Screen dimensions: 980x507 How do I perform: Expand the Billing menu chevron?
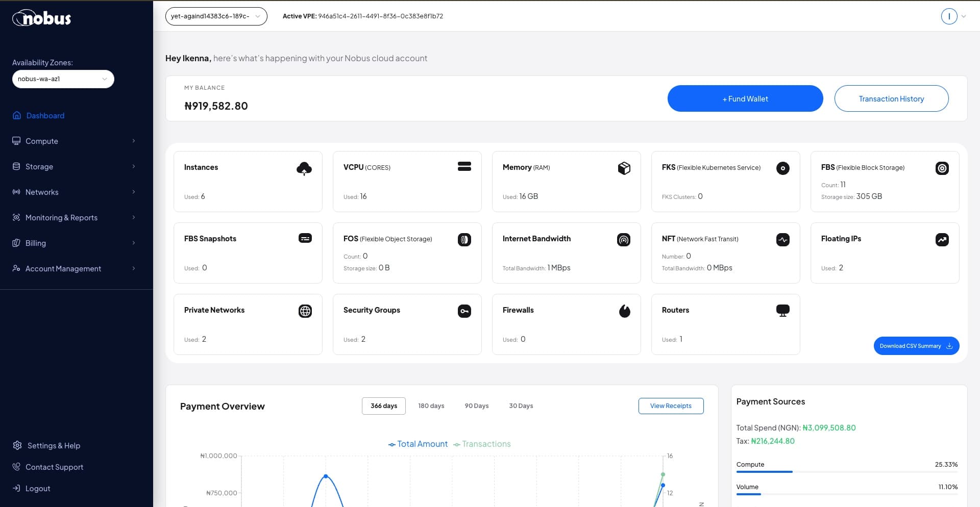[134, 243]
